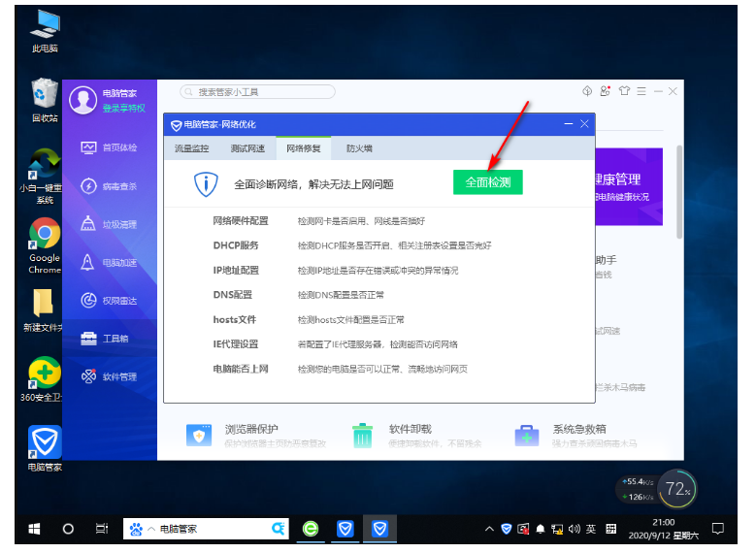
Task: Switch to the 流量监控 tab
Action: click(191, 148)
